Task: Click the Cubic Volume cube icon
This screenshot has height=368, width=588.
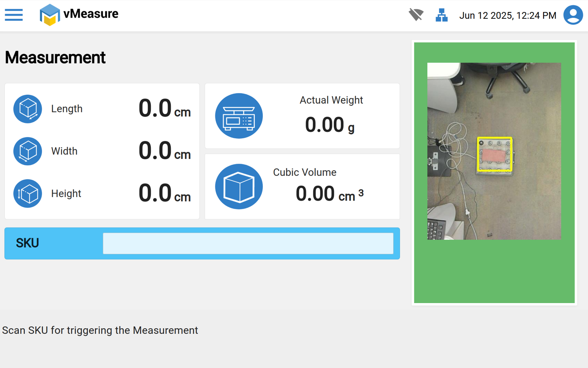Action: point(239,187)
